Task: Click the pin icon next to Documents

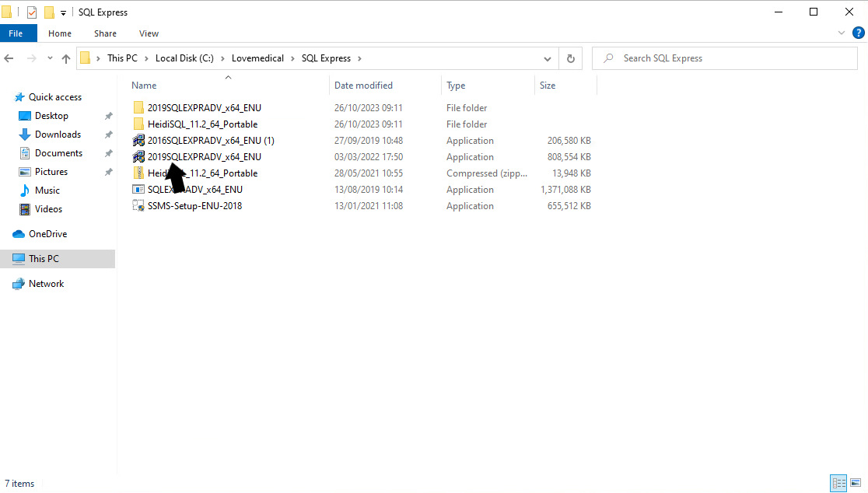Action: pos(109,153)
